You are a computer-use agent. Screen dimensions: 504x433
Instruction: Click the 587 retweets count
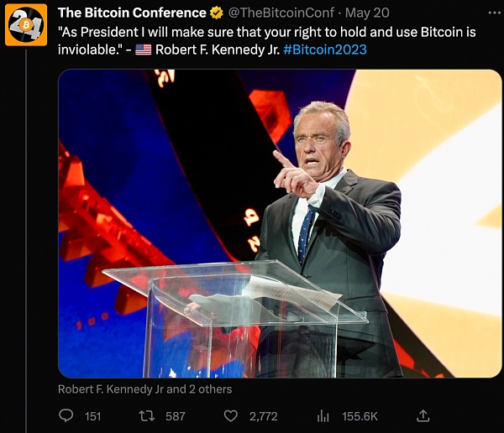[175, 416]
